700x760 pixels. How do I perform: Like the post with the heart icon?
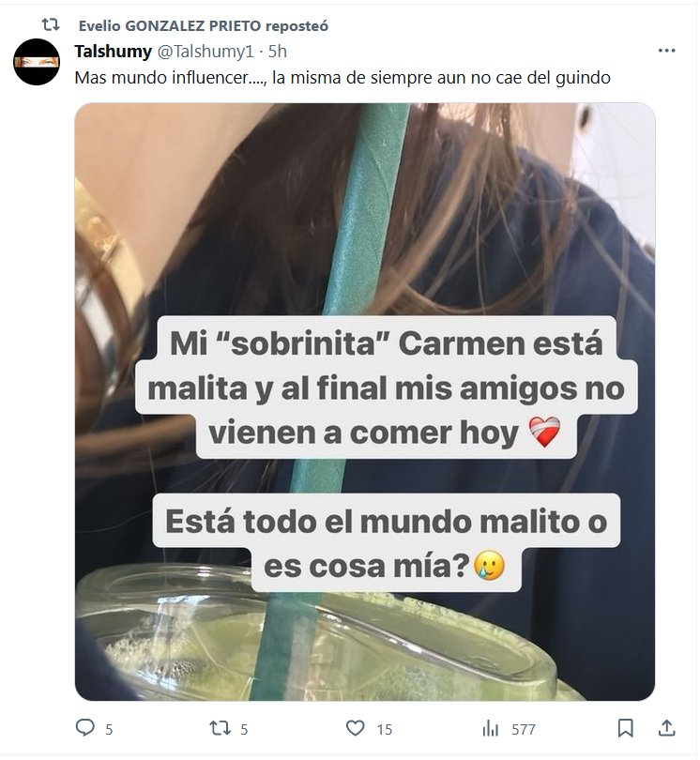pyautogui.click(x=356, y=728)
